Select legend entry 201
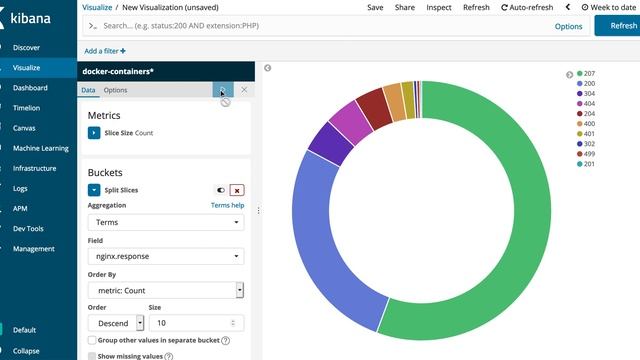The image size is (640, 360). pos(586,164)
